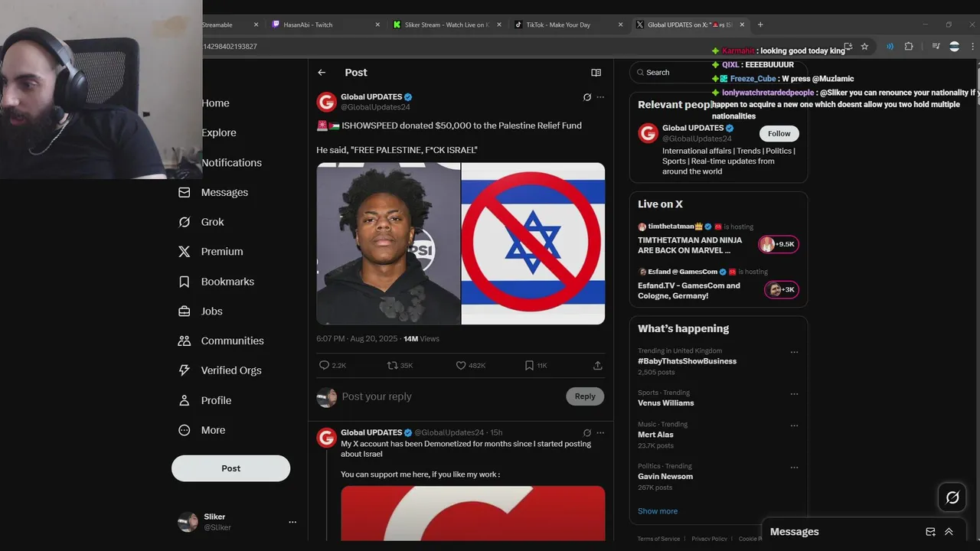Open options for Mert Alas trend

click(794, 425)
